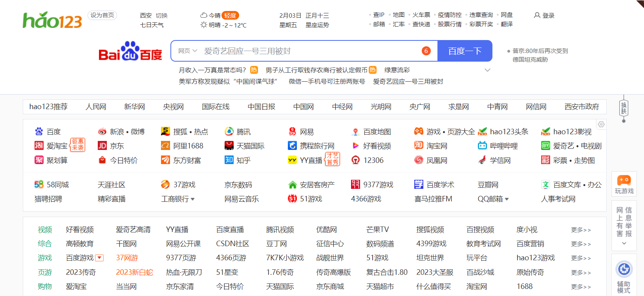Click the 百度一下 search button
Screen dimensions: 644x296
[x=465, y=51]
